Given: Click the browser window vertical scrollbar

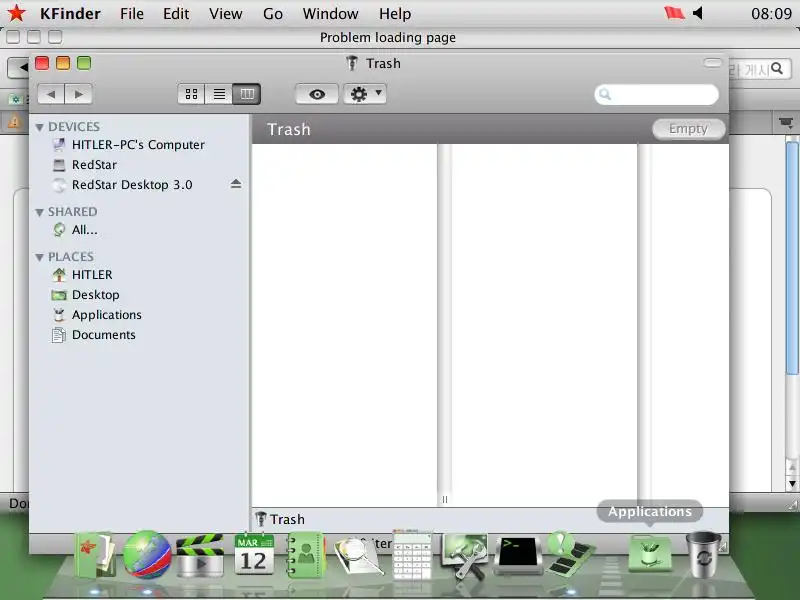Looking at the screenshot, I should [792, 258].
